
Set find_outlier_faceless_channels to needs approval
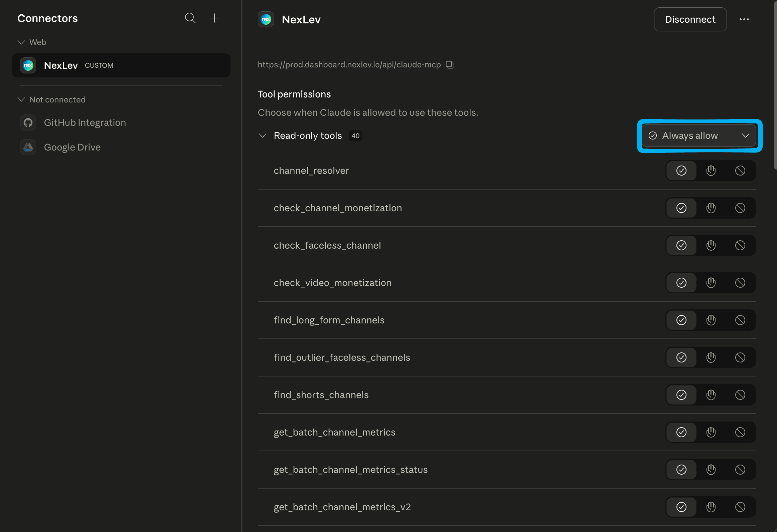[x=711, y=358]
